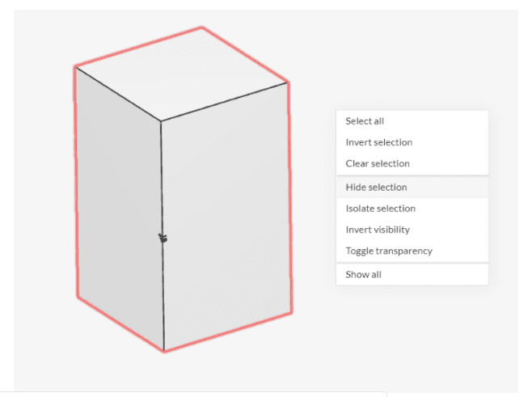This screenshot has width=532, height=397.
Task: Click the red highlighted left vertical edge
Action: (x=75, y=182)
